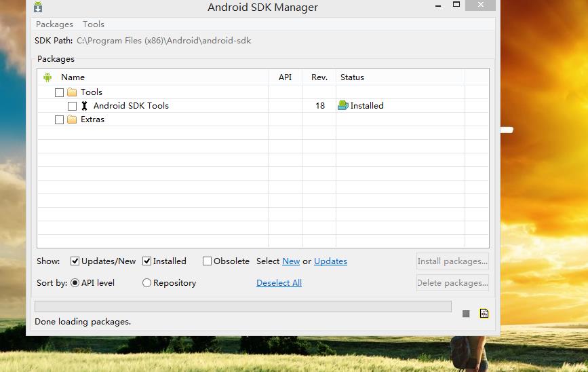Click the SDK Manager title bar app icon
The height and width of the screenshot is (372, 588).
[x=38, y=7]
